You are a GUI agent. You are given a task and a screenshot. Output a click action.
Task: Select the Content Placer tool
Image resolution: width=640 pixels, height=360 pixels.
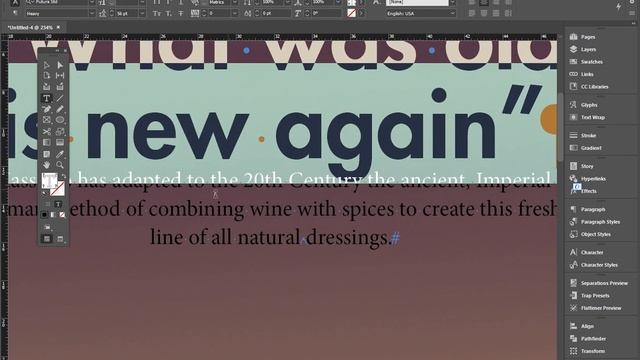(x=60, y=87)
